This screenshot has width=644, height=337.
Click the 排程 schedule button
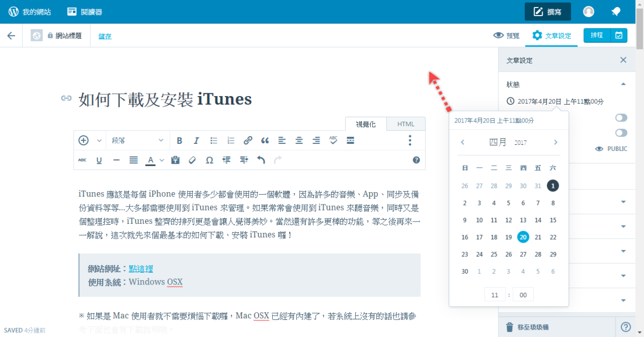click(597, 35)
